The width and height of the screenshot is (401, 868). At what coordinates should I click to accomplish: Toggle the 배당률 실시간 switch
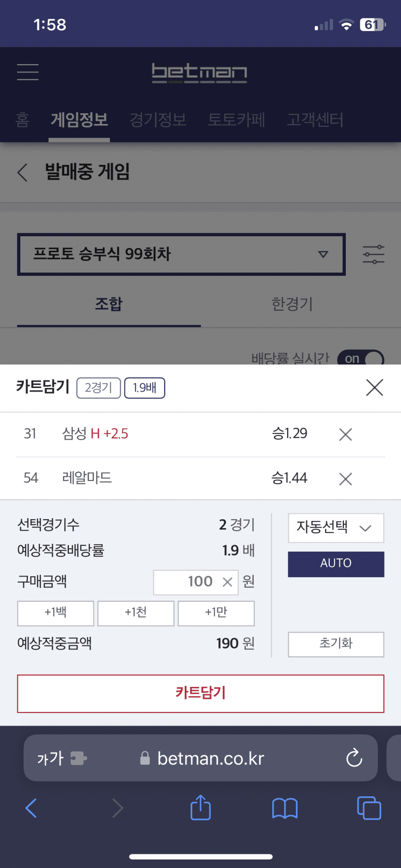coord(360,359)
